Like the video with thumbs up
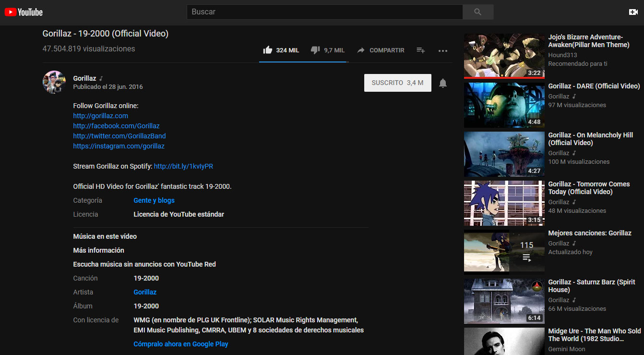 coord(268,50)
